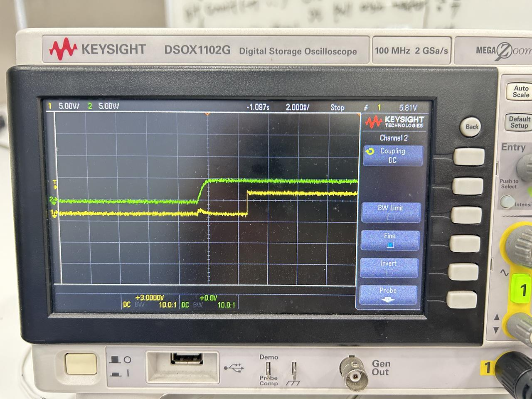This screenshot has height=399, width=532.
Task: Click the trigger level T marker
Action: tap(55, 183)
